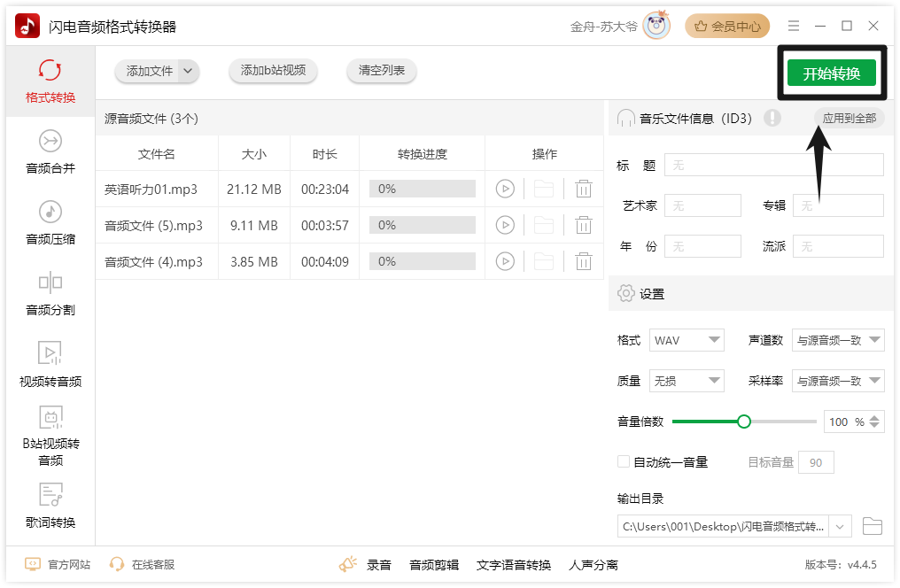
Task: Select 音频文件 (5).mp3 file row
Action: pyautogui.click(x=350, y=226)
